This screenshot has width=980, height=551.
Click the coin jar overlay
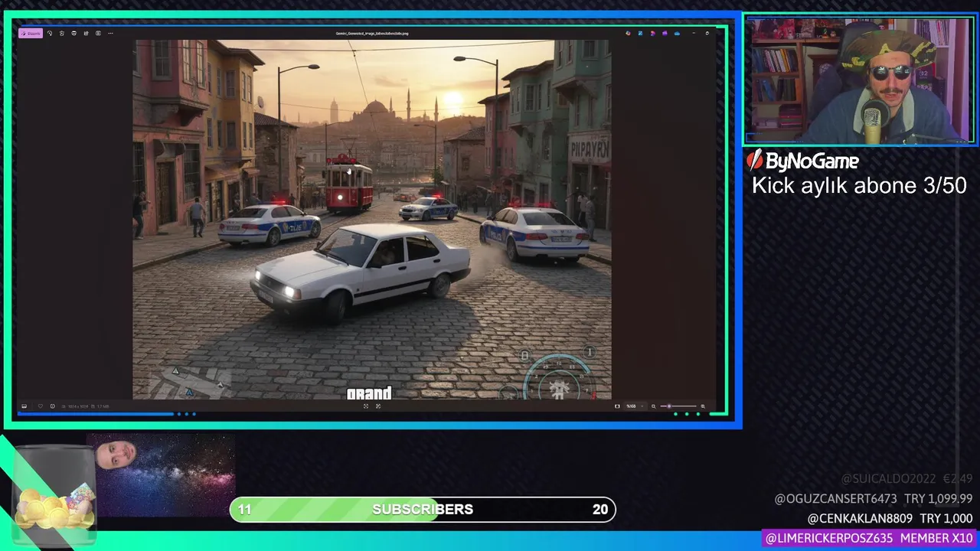coord(55,496)
